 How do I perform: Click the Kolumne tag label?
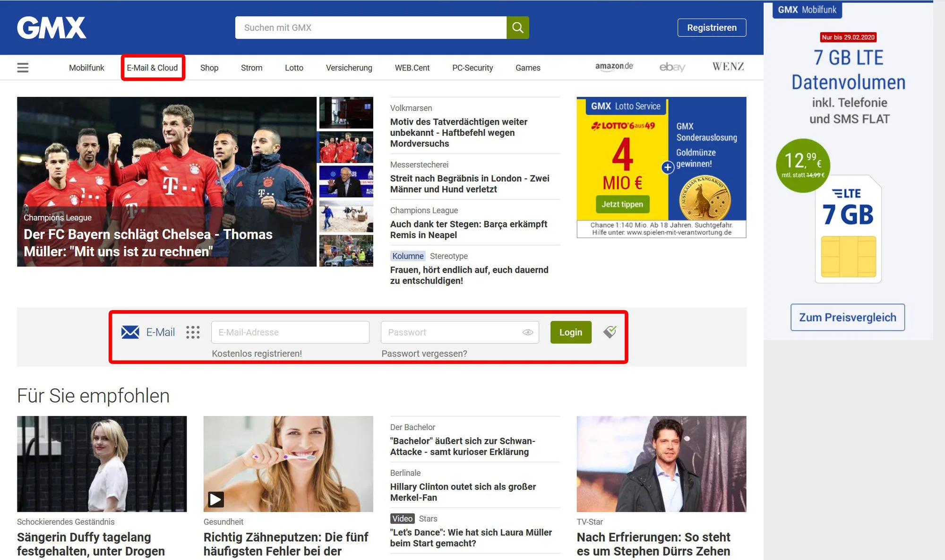tap(408, 256)
